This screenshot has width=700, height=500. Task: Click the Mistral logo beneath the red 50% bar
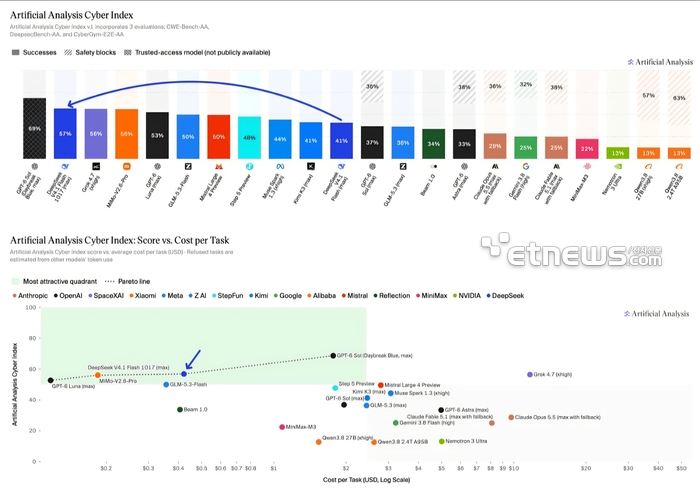[x=219, y=166]
